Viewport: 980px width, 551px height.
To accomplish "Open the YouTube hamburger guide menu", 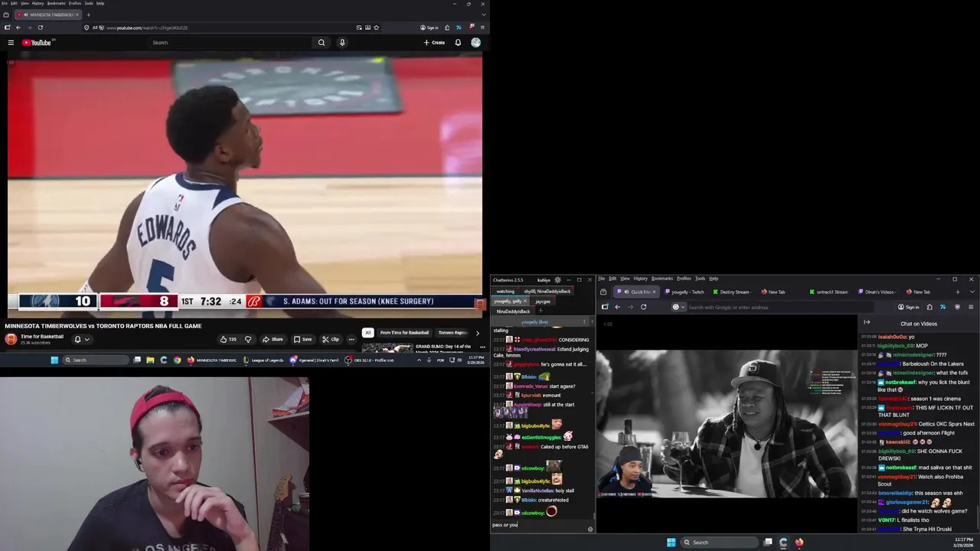I will [11, 43].
